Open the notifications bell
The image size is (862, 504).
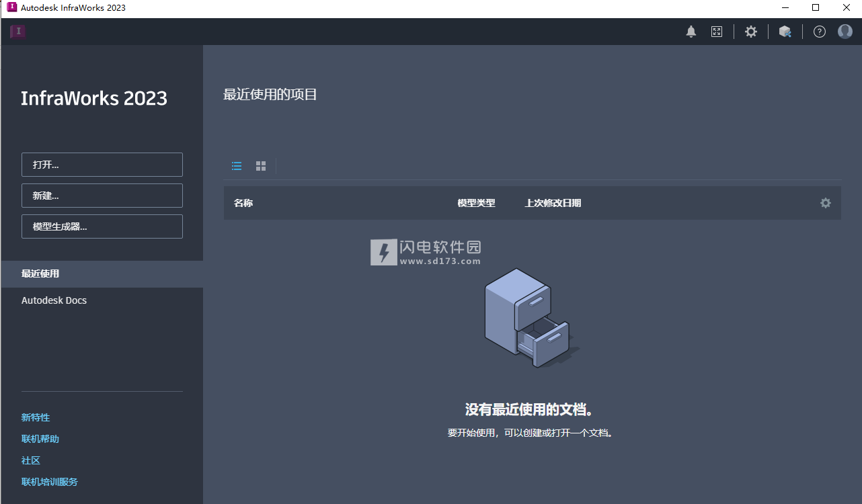click(691, 32)
